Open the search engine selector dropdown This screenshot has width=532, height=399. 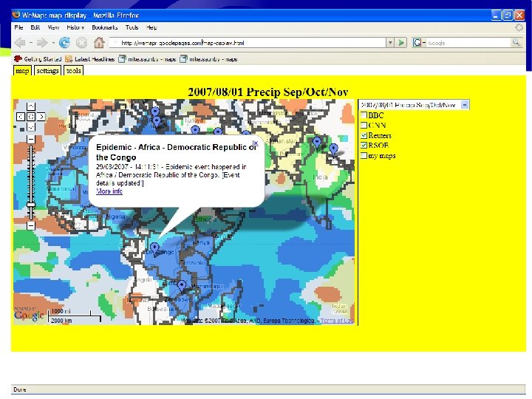(420, 42)
